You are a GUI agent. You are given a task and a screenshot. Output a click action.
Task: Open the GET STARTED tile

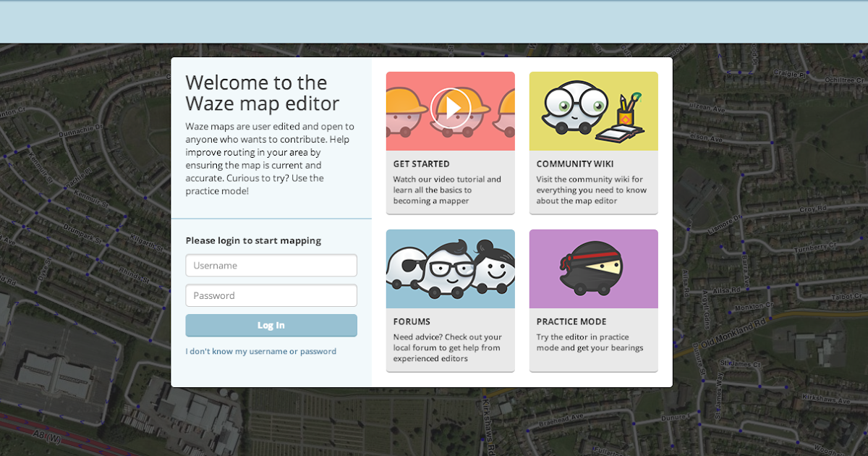pos(450,164)
